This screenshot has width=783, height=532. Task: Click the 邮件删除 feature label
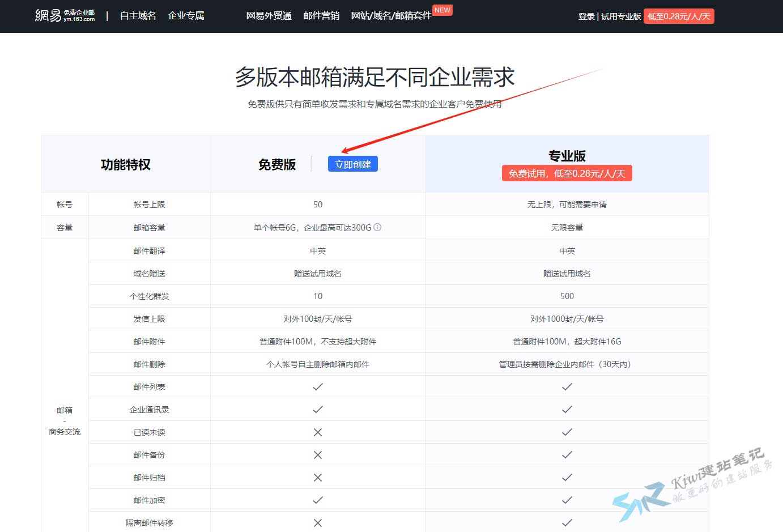tap(150, 364)
